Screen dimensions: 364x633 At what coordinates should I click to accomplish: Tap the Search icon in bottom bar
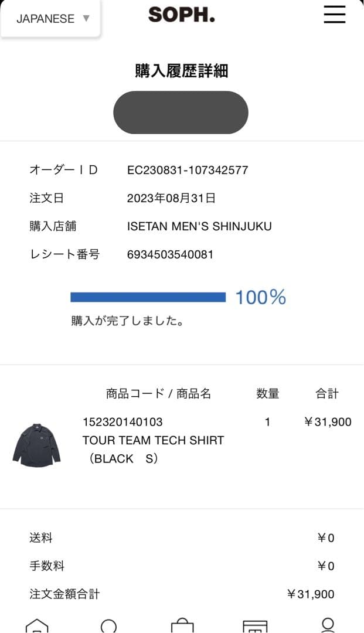pyautogui.click(x=109, y=625)
